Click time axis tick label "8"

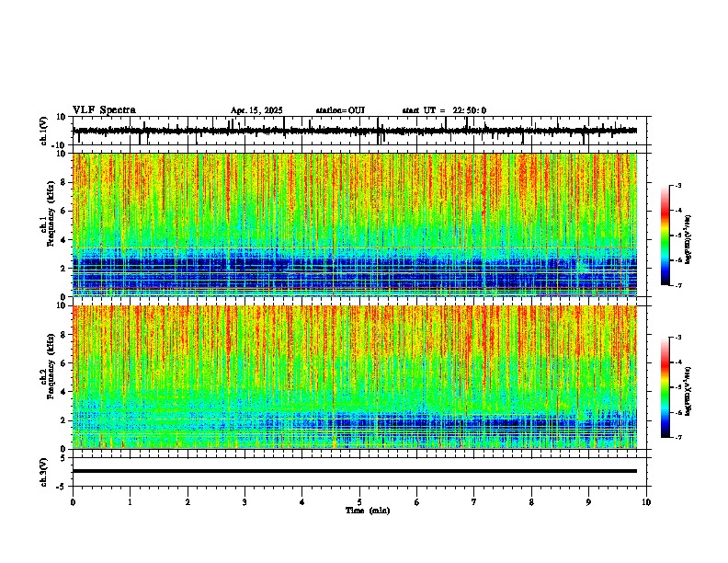pyautogui.click(x=531, y=502)
